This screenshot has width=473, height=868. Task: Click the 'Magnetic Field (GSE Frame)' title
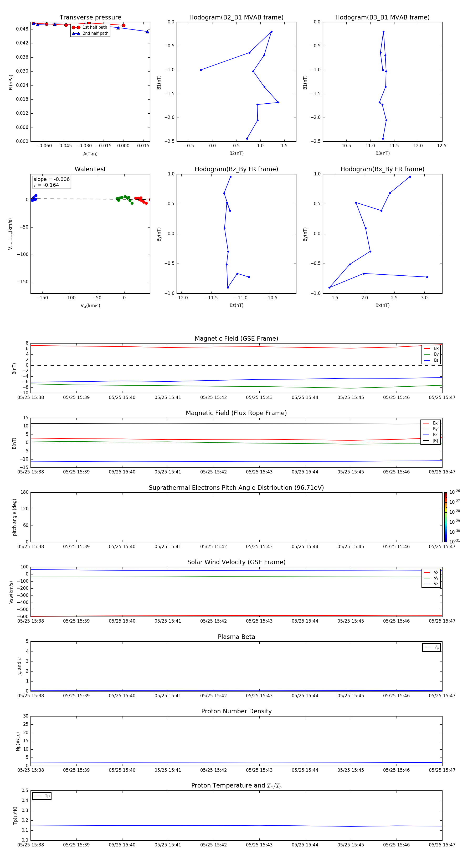pos(236,339)
